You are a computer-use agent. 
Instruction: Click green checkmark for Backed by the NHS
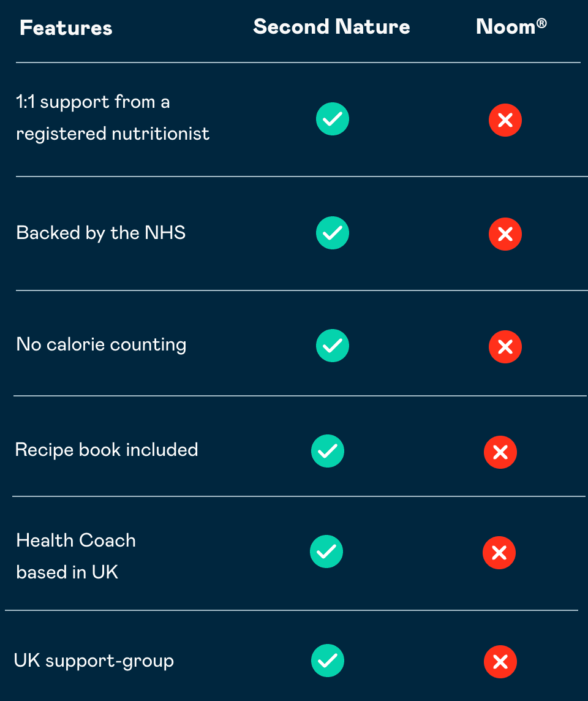point(333,233)
